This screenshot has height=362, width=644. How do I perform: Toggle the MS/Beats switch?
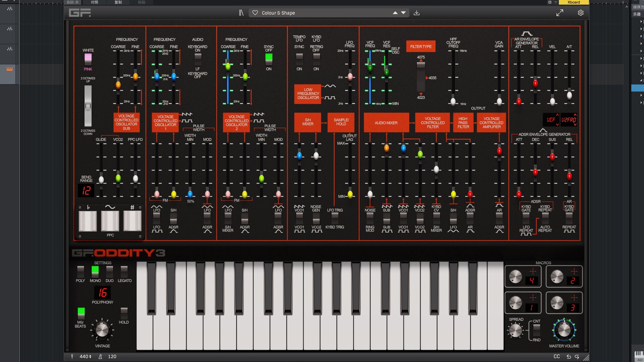pyautogui.click(x=81, y=313)
